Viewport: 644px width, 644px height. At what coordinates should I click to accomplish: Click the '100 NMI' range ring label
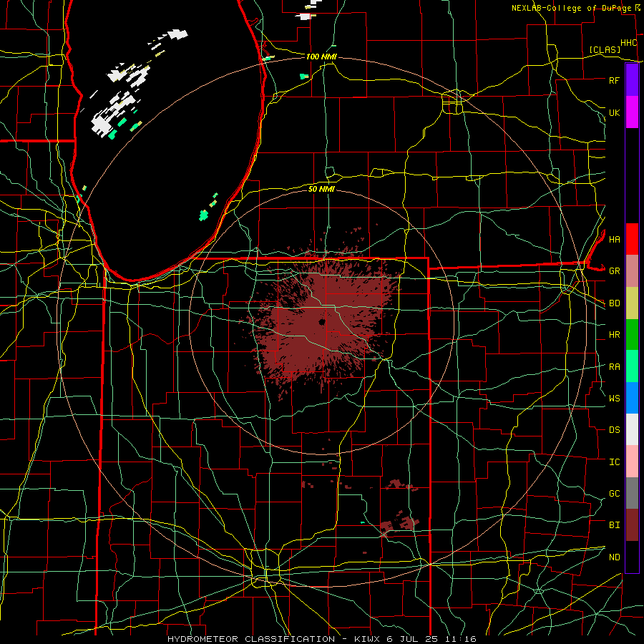click(321, 57)
